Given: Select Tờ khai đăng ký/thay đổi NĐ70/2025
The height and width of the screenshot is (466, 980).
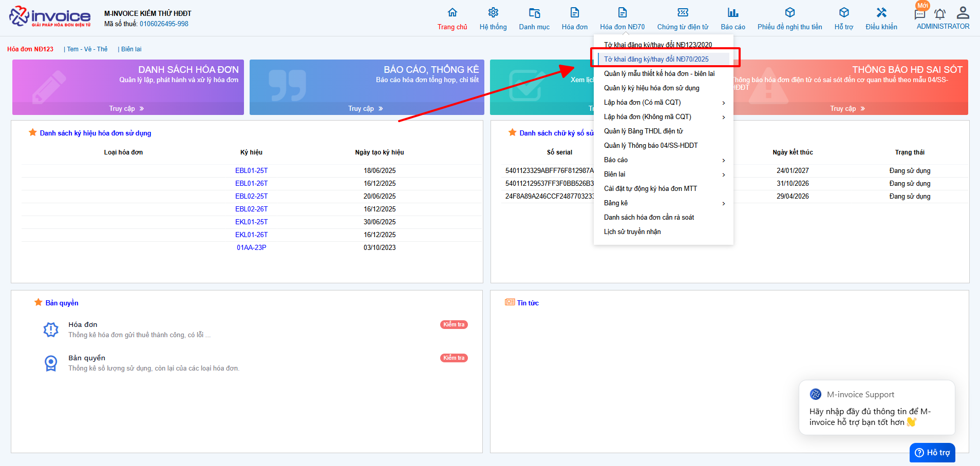Looking at the screenshot, I should tap(656, 60).
